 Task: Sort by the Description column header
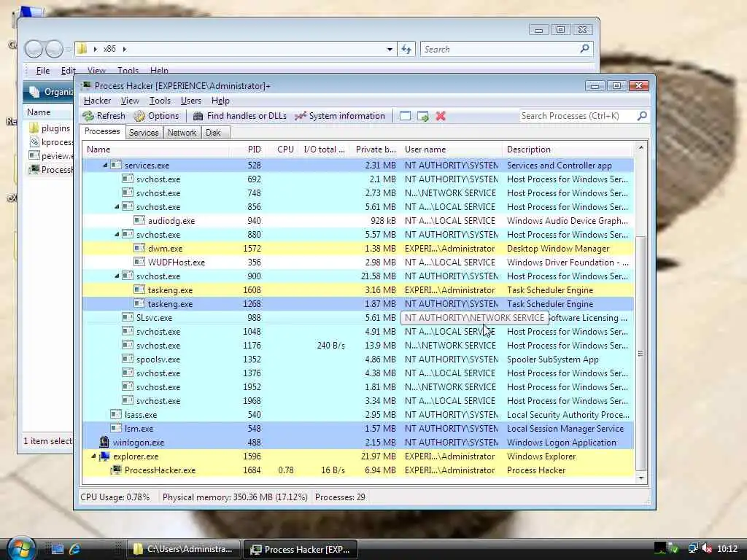pos(568,149)
